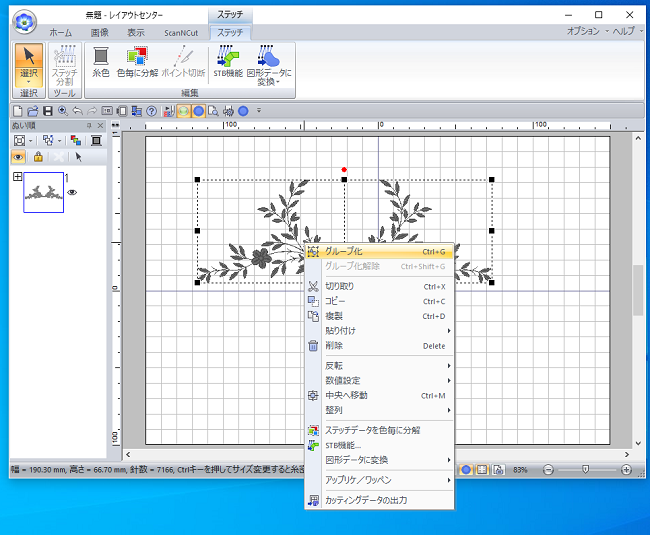Click the 糸色 thread color icon
The width and height of the screenshot is (650, 535).
pos(100,61)
